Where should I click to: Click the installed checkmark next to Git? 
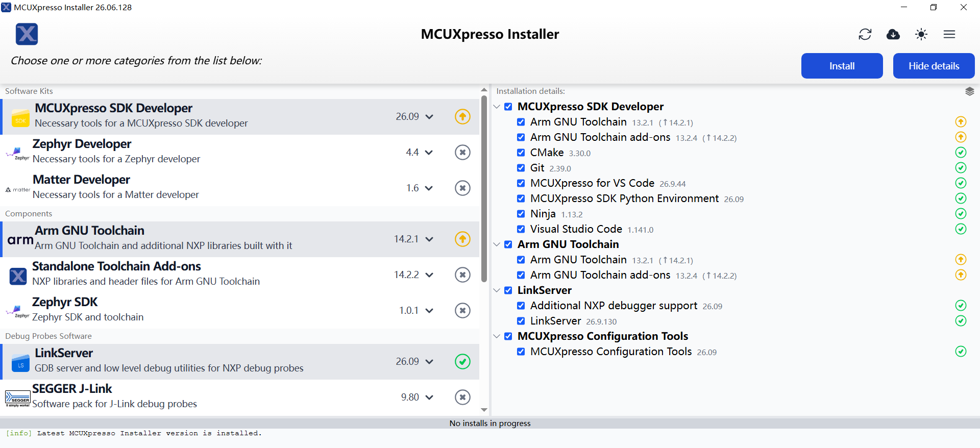[961, 168]
